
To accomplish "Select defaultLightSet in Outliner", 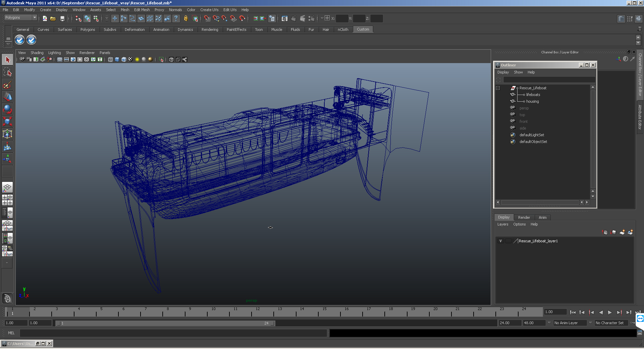I will tap(532, 135).
